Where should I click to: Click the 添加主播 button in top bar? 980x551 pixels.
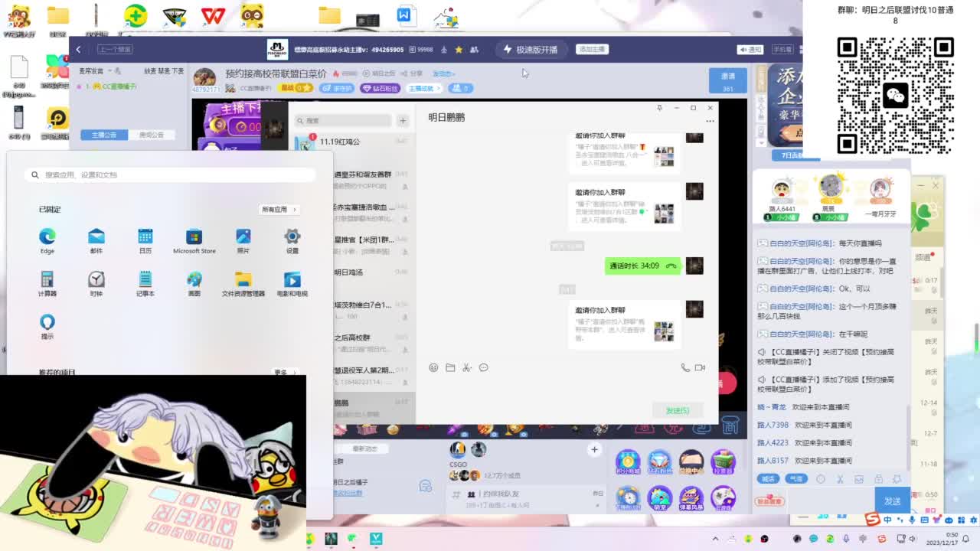[592, 49]
